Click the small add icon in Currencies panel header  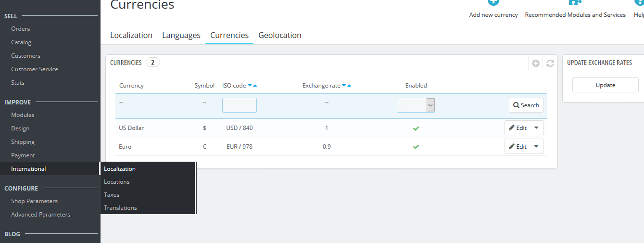[x=536, y=64]
